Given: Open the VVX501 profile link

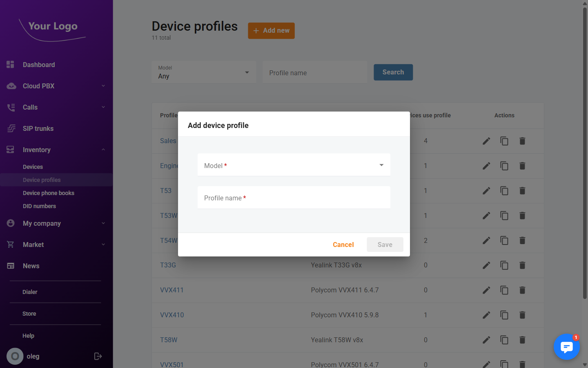Looking at the screenshot, I should point(172,364).
